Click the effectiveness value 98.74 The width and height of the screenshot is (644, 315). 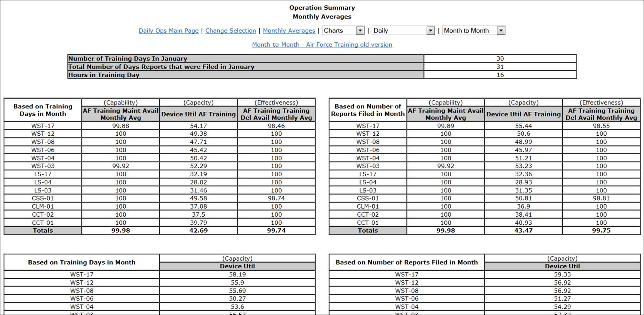pos(276,198)
